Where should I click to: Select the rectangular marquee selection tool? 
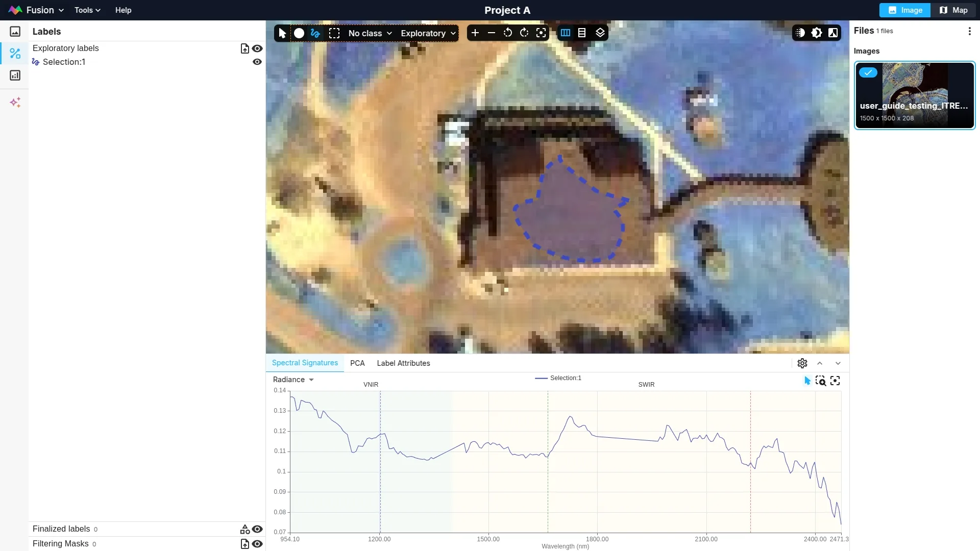(334, 33)
